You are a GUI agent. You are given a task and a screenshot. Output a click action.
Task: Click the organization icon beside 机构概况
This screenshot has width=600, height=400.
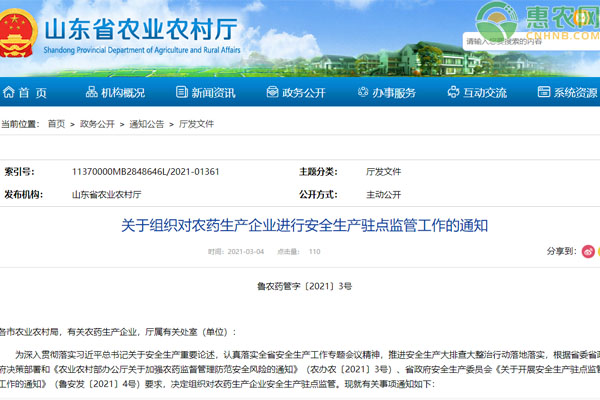click(91, 92)
